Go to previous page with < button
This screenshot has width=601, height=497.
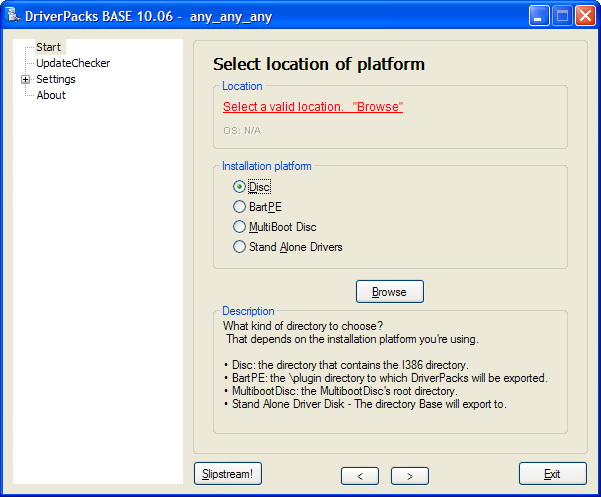tap(360, 475)
